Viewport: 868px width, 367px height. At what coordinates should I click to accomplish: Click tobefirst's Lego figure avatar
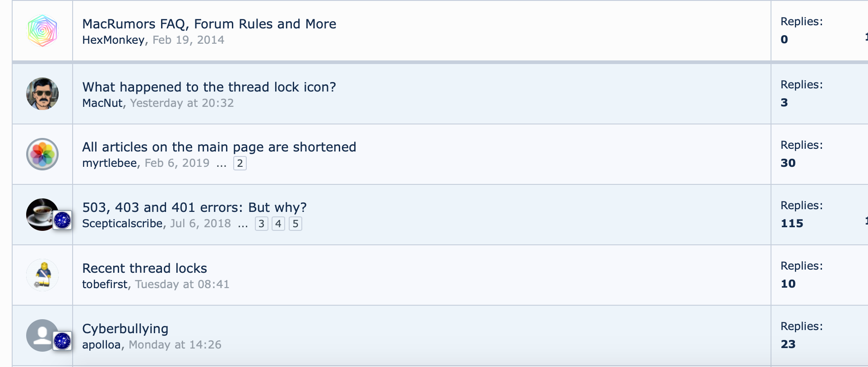(x=42, y=275)
